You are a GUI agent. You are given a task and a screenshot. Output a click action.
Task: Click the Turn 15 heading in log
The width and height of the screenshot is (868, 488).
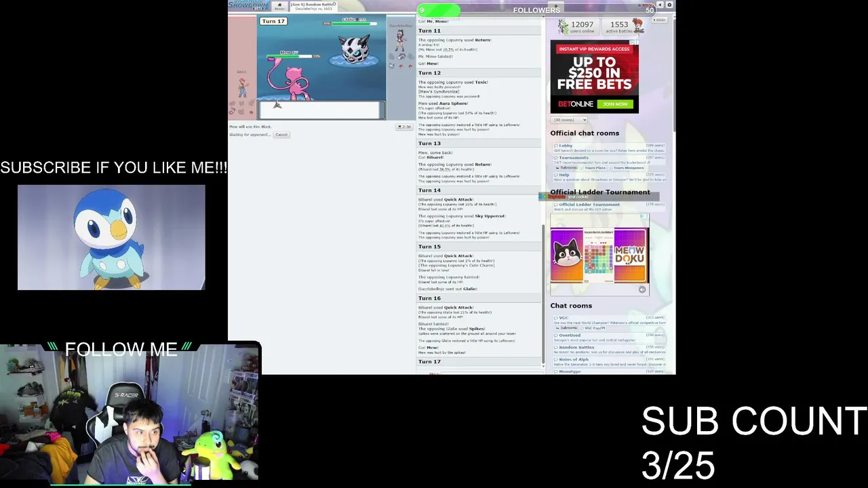[x=429, y=247]
